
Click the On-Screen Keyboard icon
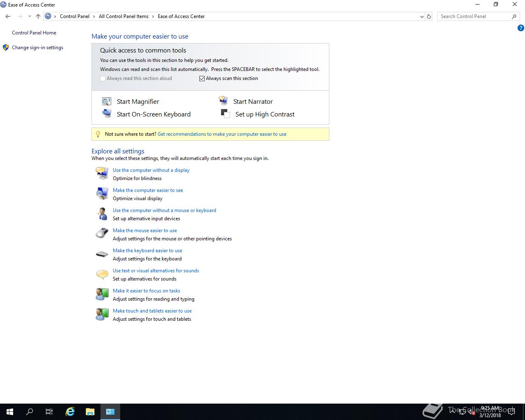[x=107, y=114]
